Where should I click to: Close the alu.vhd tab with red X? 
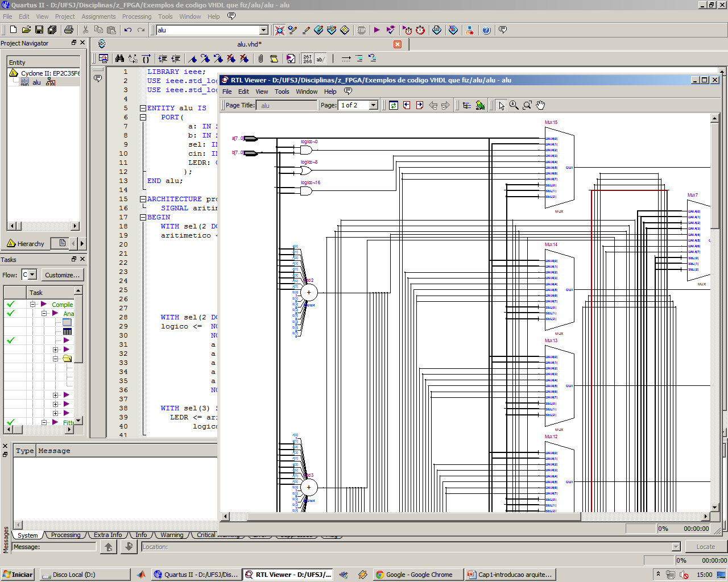tap(398, 44)
